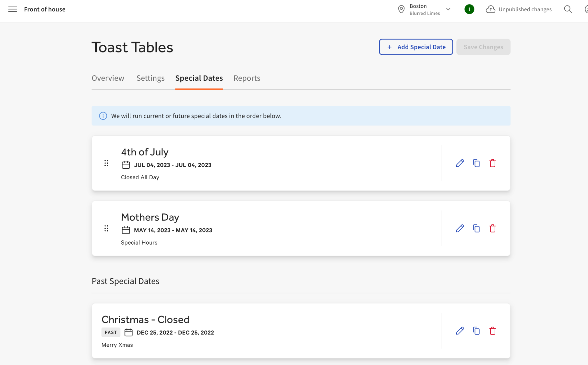Switch to the Overview tab

[x=108, y=78]
